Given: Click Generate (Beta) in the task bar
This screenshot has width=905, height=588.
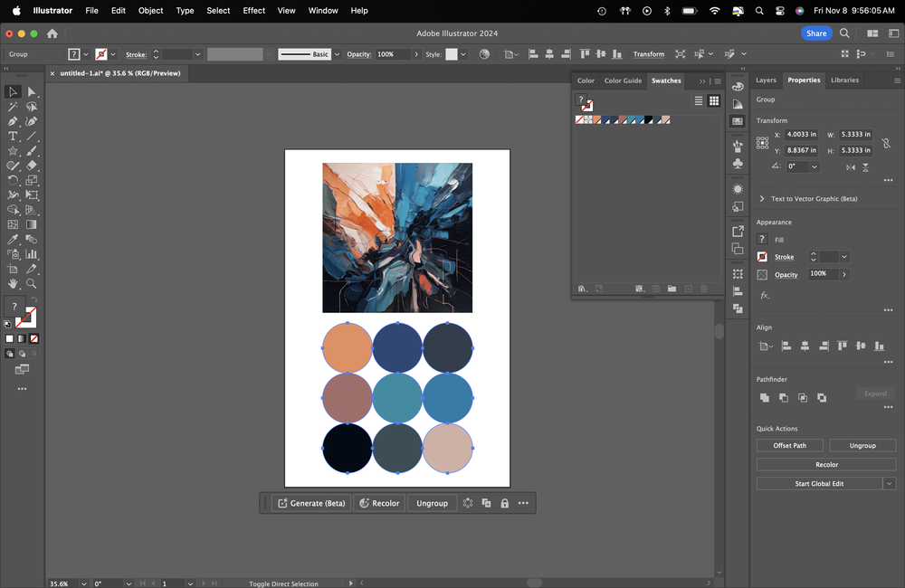Looking at the screenshot, I should pos(310,503).
